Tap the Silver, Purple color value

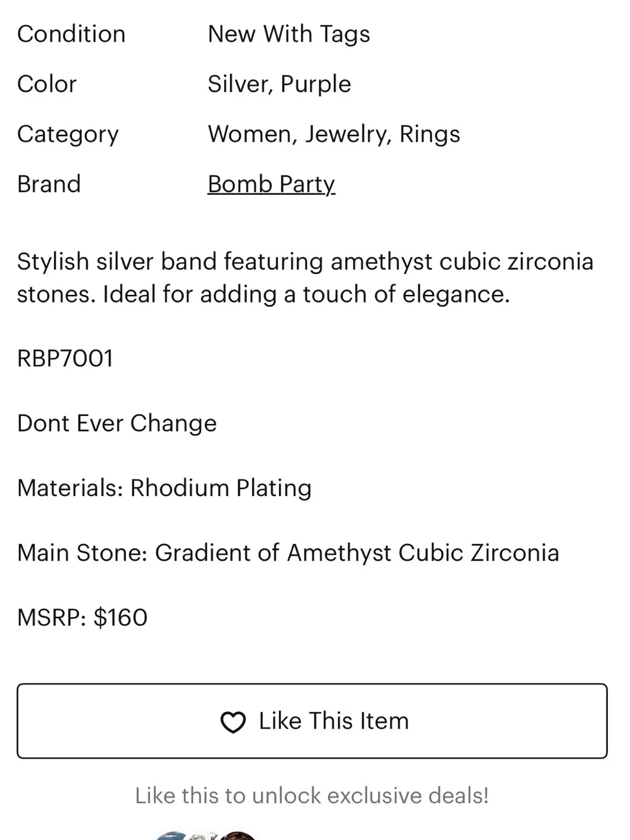(x=280, y=84)
